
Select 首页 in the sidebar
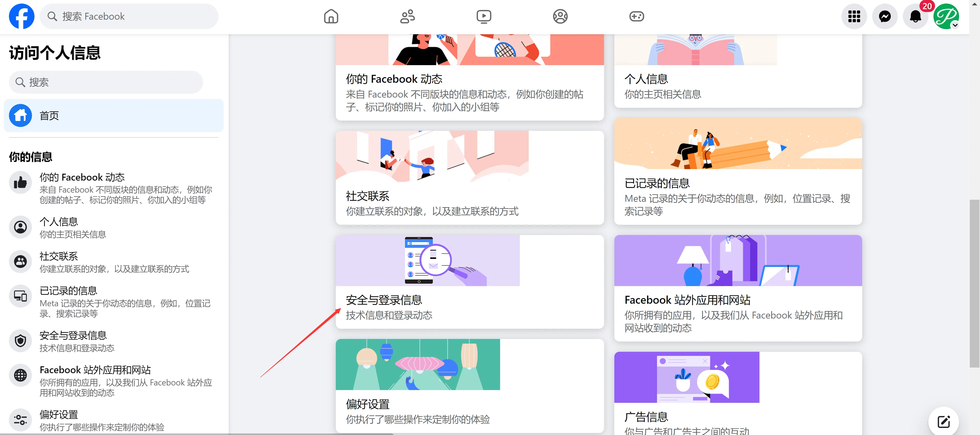(x=114, y=116)
